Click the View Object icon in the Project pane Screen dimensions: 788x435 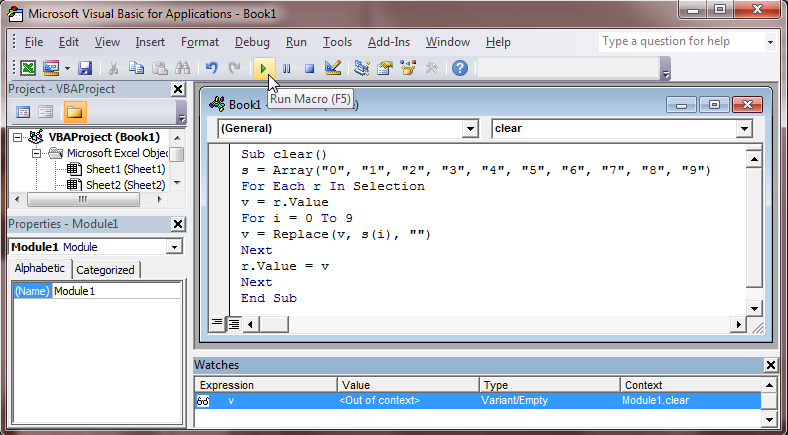[46, 112]
